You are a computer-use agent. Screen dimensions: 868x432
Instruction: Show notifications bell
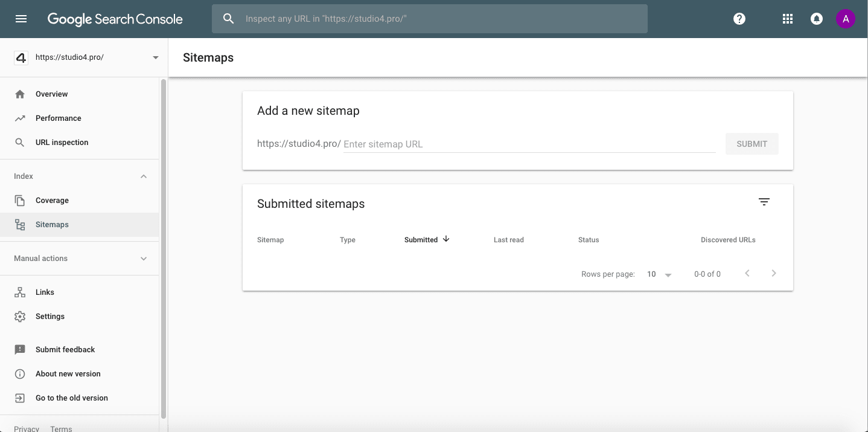click(x=817, y=19)
